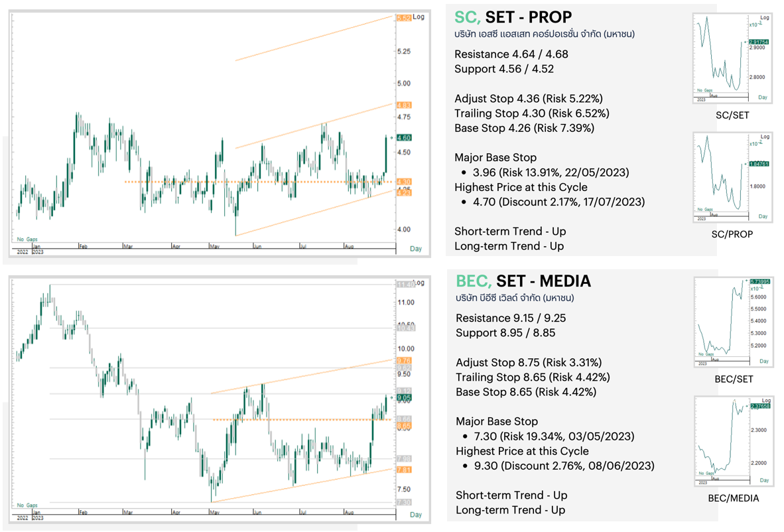Click 'Major Base Stop' label under BEC
Screen dimensions: 784x532
pyautogui.click(x=497, y=421)
